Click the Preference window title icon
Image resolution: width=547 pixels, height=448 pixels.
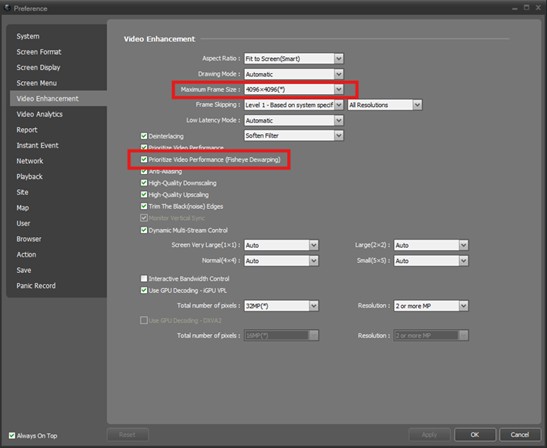[x=7, y=8]
